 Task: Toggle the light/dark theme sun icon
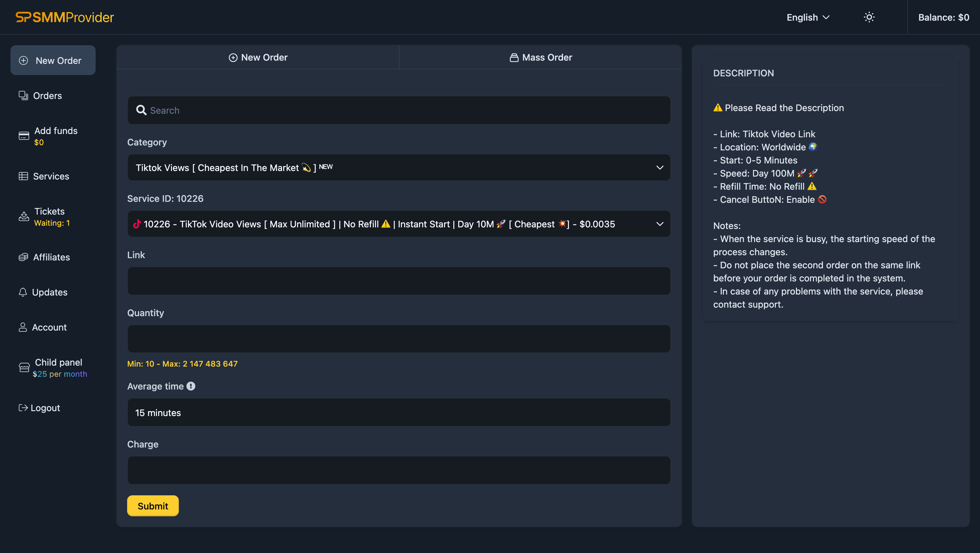(869, 17)
